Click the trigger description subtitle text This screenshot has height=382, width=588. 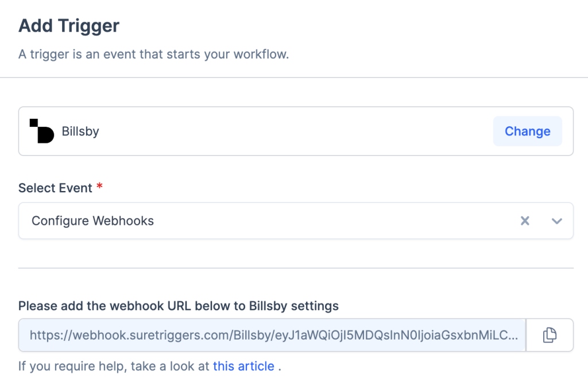[x=153, y=55]
